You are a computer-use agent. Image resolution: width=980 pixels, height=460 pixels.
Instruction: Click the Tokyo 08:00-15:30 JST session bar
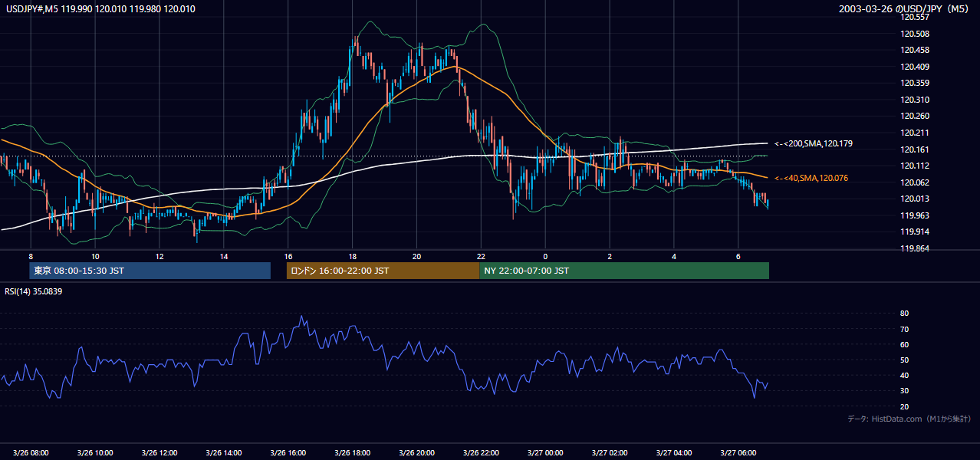point(150,271)
